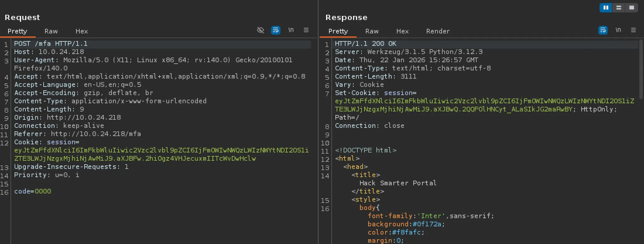Open the Hex tab in the Request panel
The width and height of the screenshot is (644, 244).
81,31
